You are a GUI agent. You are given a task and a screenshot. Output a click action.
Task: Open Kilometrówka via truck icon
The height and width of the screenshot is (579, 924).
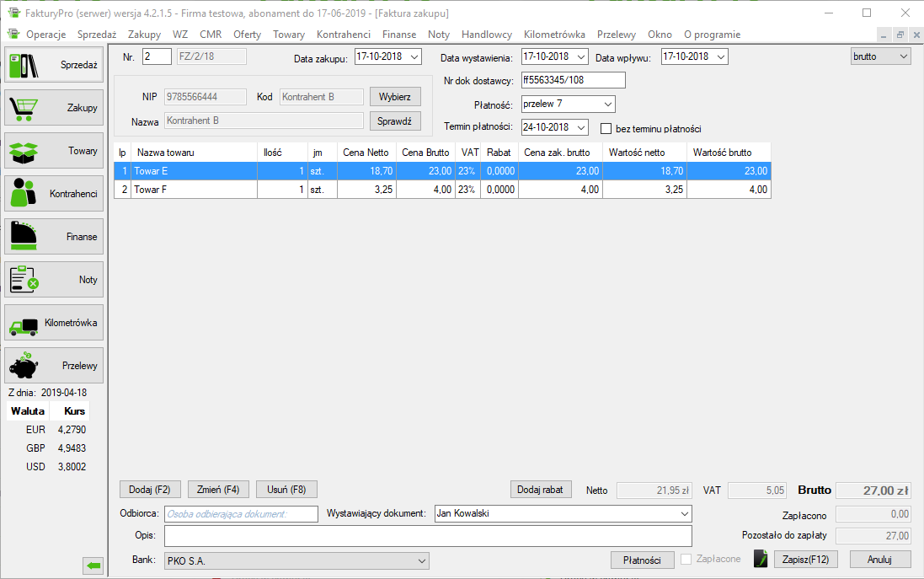(54, 323)
